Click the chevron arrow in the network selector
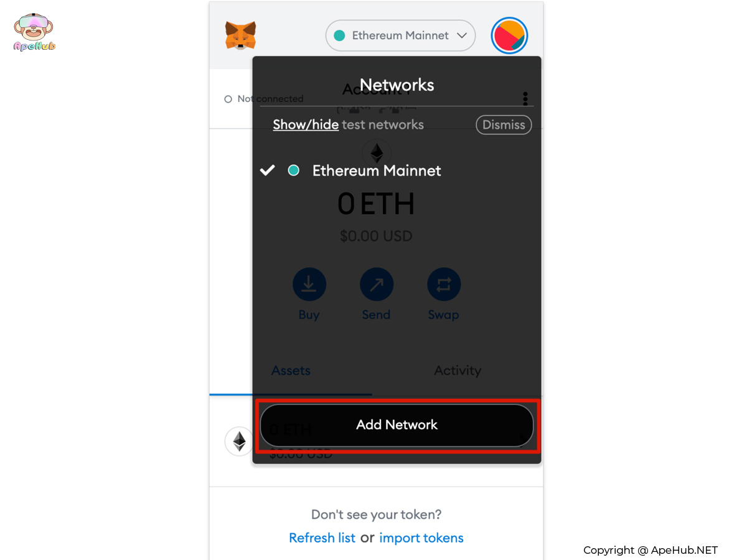Viewport: 747px width, 560px height. point(462,35)
